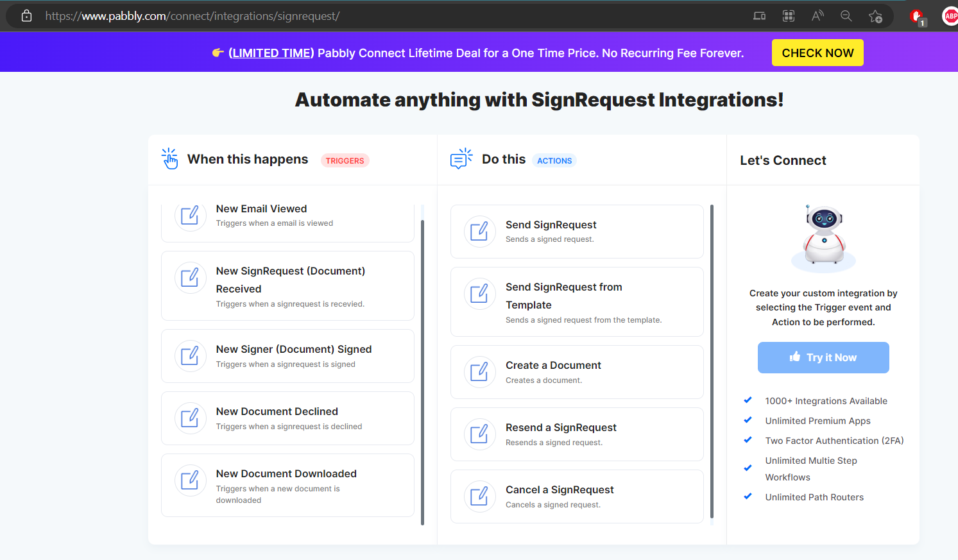Click the ACTIONS badge
This screenshot has width=958, height=560.
[x=554, y=160]
